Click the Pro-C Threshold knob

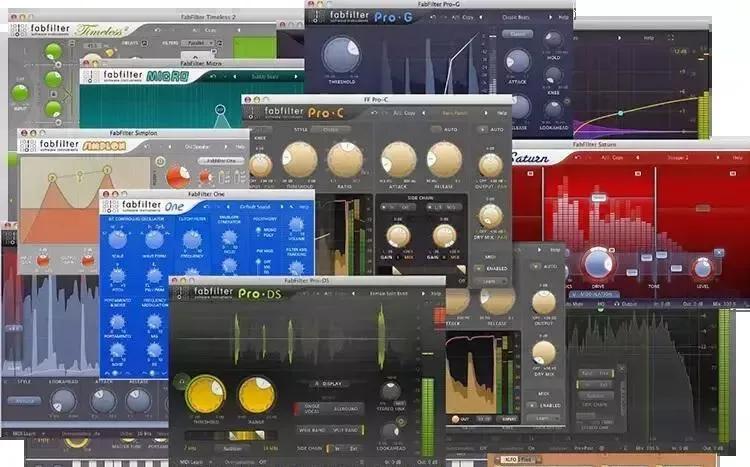tap(299, 160)
